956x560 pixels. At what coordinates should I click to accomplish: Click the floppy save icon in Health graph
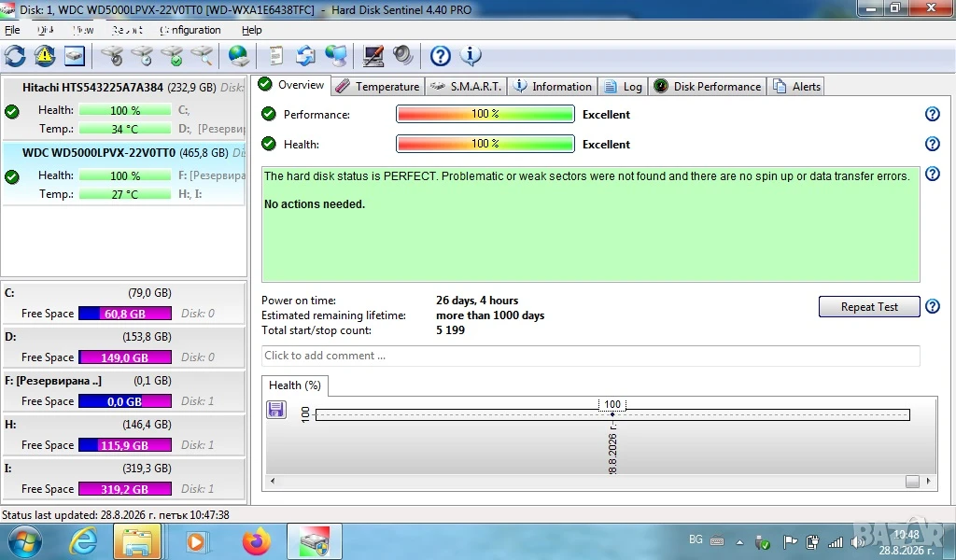click(276, 410)
